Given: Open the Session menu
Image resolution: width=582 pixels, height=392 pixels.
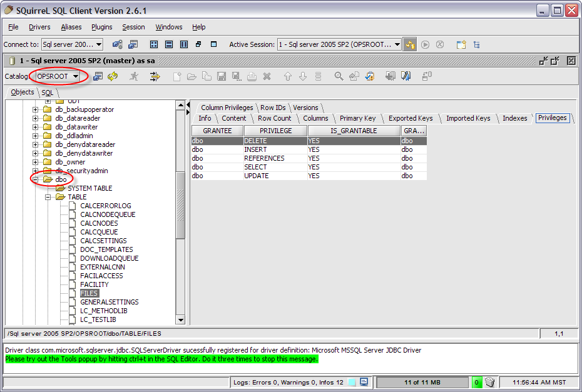Looking at the screenshot, I should pos(133,27).
